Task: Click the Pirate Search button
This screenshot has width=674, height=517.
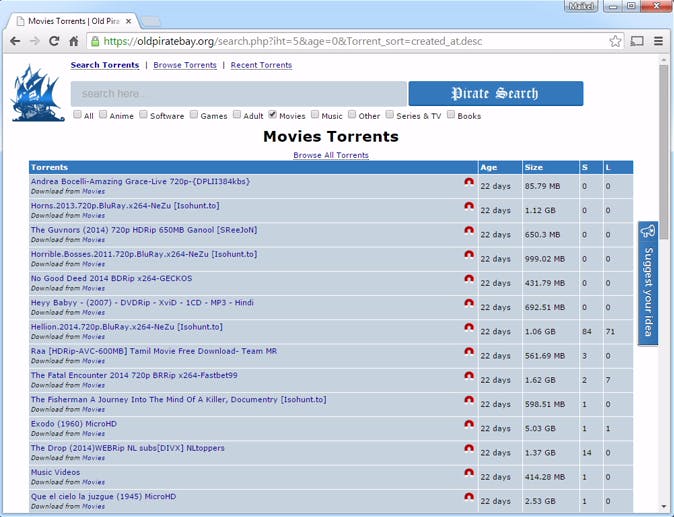Action: 496,93
